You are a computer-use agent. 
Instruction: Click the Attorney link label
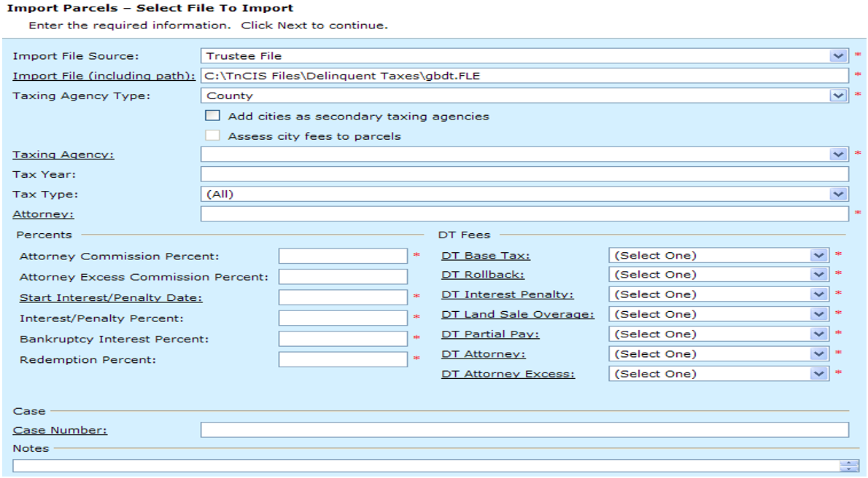click(43, 214)
